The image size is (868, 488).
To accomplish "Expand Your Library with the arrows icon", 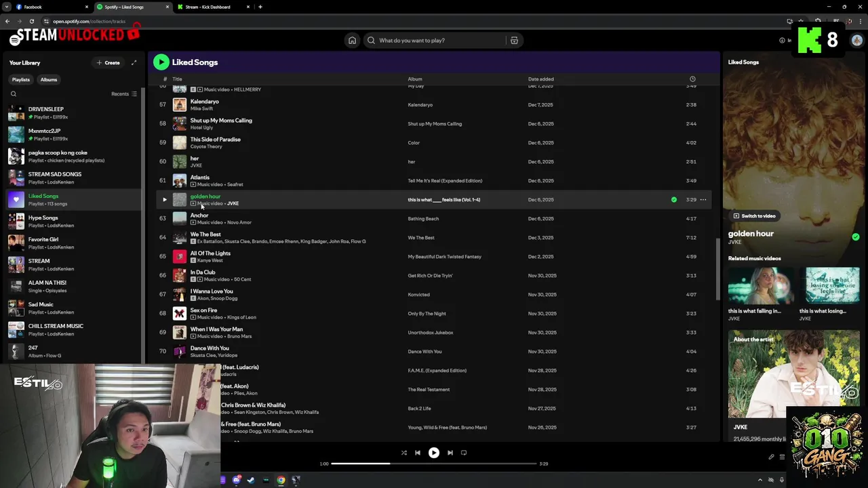I will click(x=134, y=63).
